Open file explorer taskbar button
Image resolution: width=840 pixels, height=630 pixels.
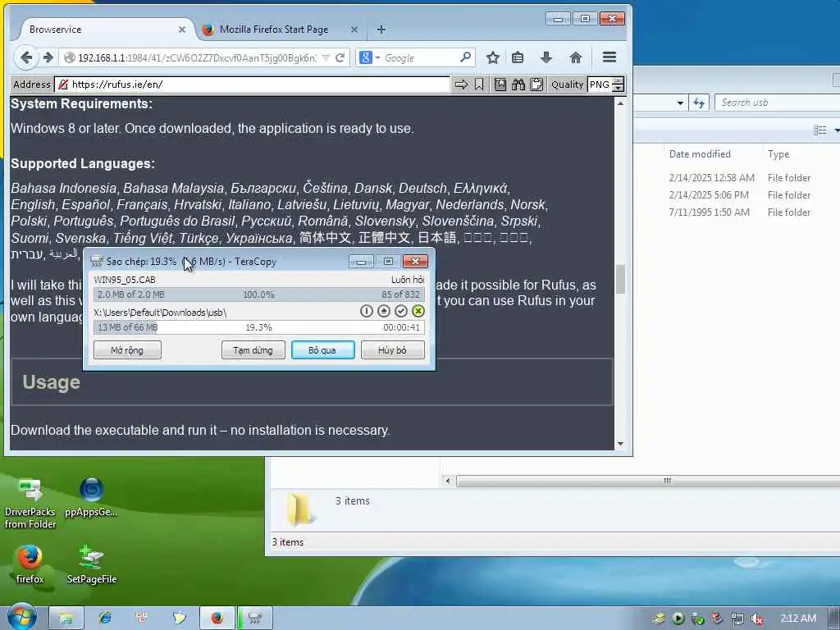[66, 619]
